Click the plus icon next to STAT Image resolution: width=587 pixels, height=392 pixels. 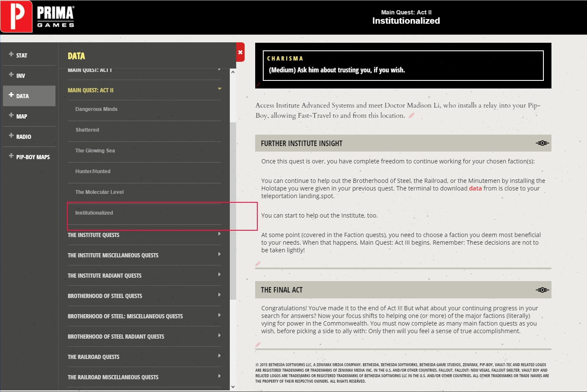(x=11, y=54)
